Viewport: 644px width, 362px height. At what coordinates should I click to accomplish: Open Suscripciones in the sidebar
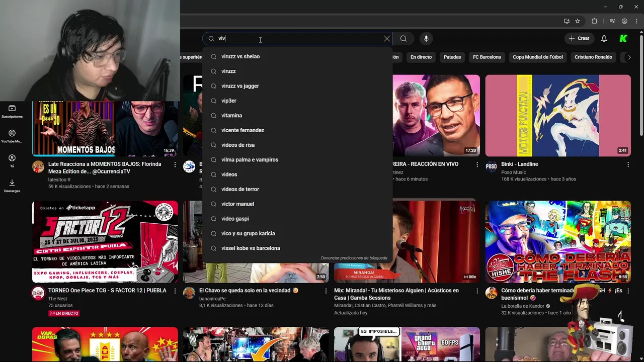pos(12,112)
